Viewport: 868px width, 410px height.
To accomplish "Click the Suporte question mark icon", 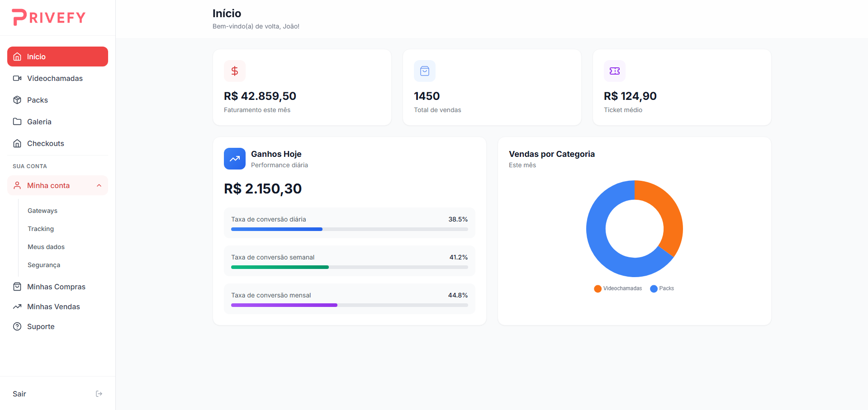I will (17, 326).
